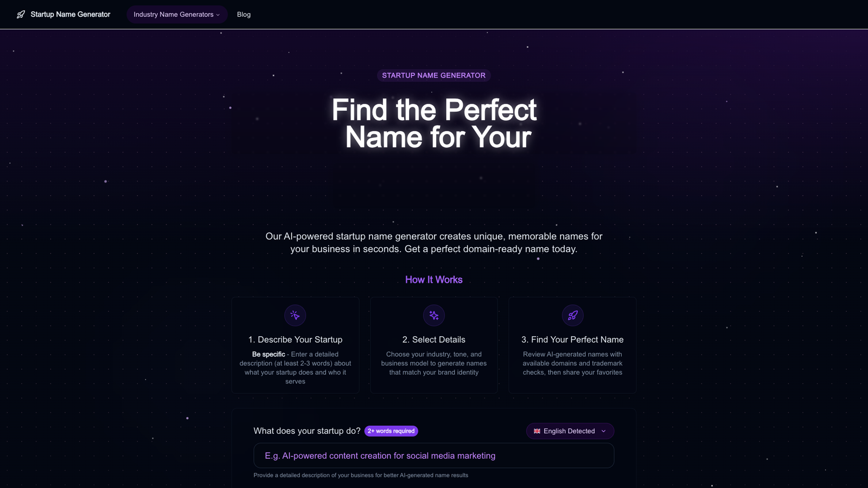This screenshot has height=488, width=868.
Task: Navigate to the Blog page
Action: (x=244, y=15)
